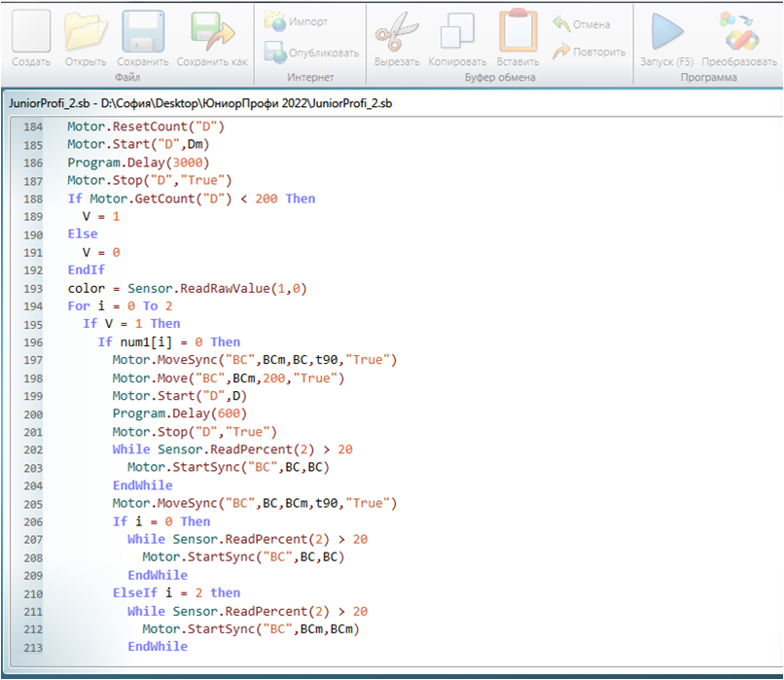Redo with the Повторить arrow
The image size is (784, 680).
click(561, 51)
